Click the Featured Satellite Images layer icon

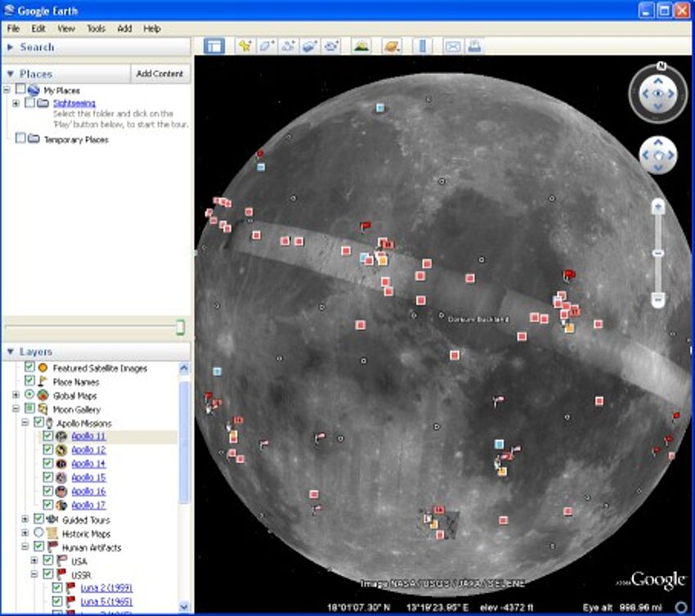[43, 367]
